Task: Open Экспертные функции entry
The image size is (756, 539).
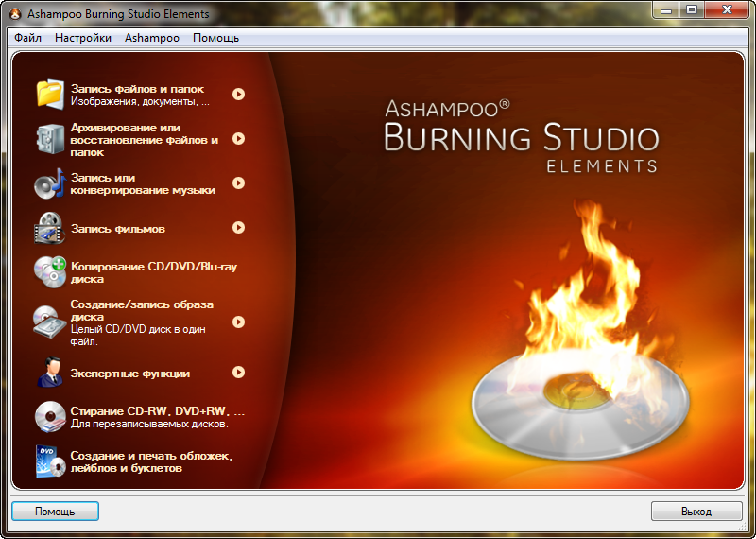Action: point(130,374)
